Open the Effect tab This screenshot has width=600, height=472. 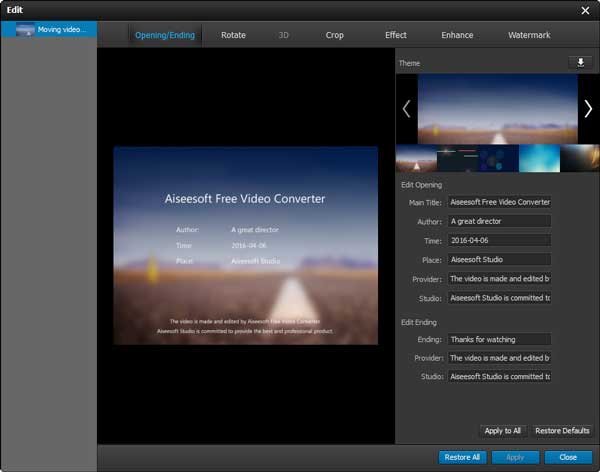click(x=396, y=35)
